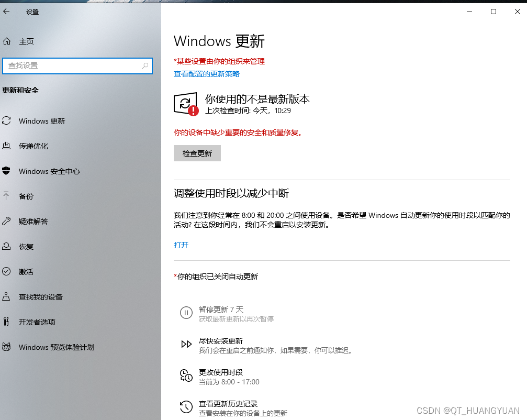Maximize the Settings window
This screenshot has height=420, width=527.
click(494, 12)
